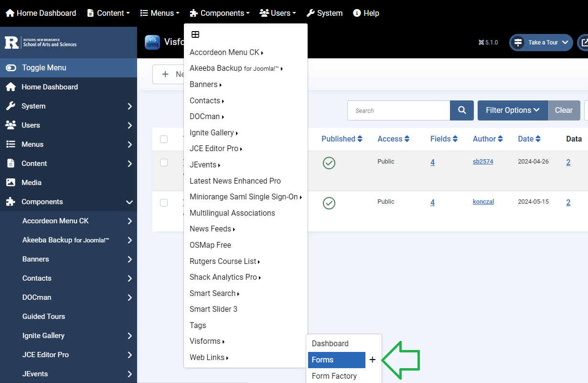Image resolution: width=588 pixels, height=383 pixels.
Task: Click the sidebar Home Dashboard house icon
Action: pyautogui.click(x=11, y=87)
